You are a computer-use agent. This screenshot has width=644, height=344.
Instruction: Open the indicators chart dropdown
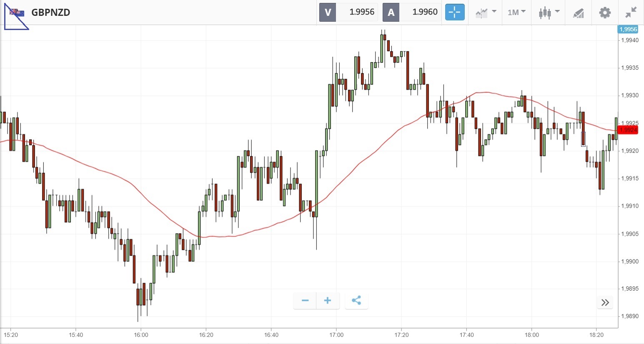486,12
